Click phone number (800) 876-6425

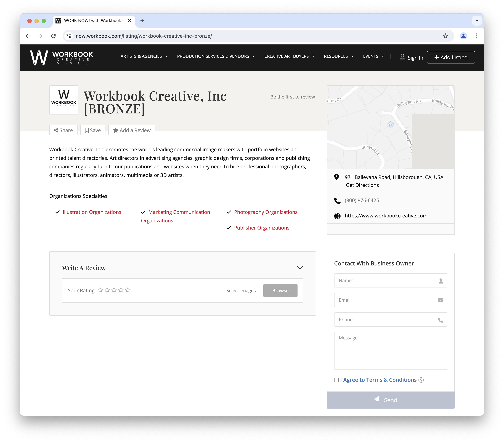click(362, 200)
